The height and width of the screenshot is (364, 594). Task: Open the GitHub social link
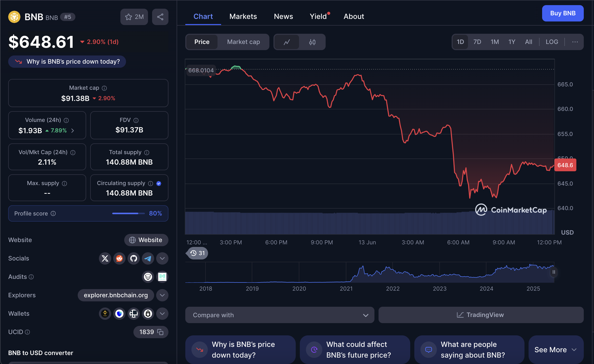coord(134,258)
